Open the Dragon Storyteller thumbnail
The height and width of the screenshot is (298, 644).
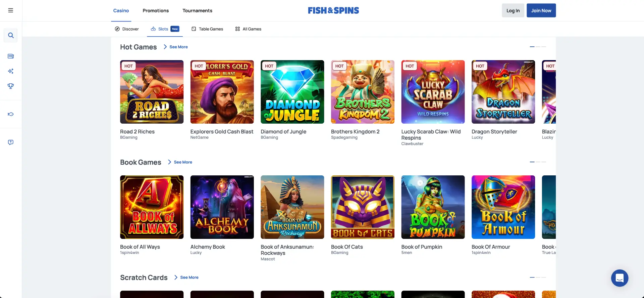(503, 92)
